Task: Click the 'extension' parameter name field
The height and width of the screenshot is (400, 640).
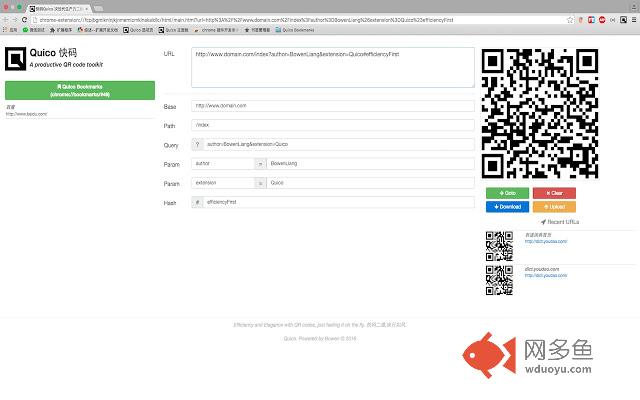Action: click(x=223, y=183)
